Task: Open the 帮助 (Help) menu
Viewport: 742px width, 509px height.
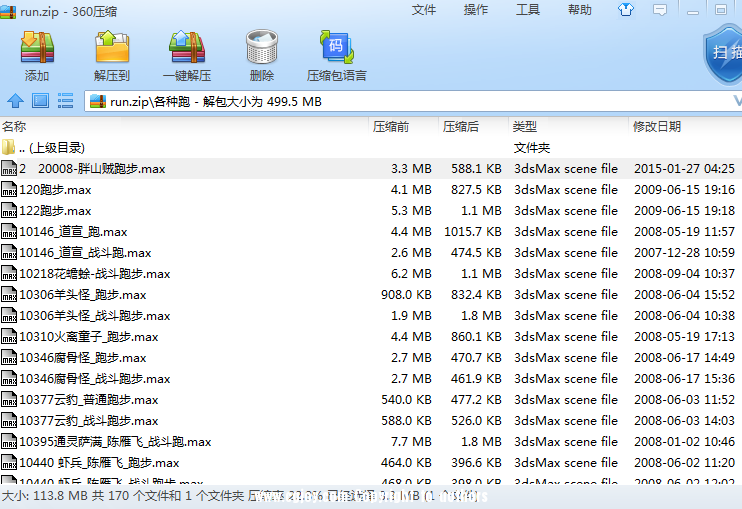Action: coord(580,10)
